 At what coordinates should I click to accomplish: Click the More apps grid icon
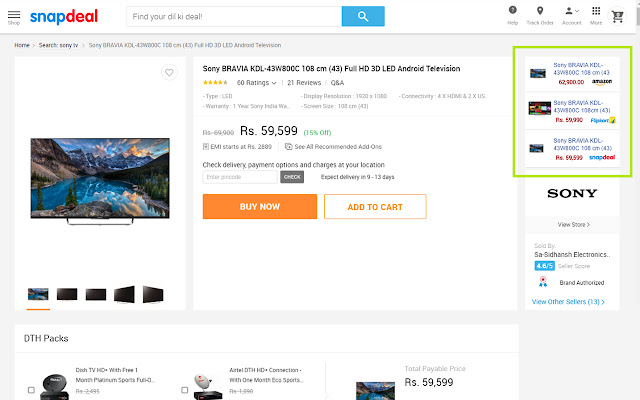tap(596, 11)
